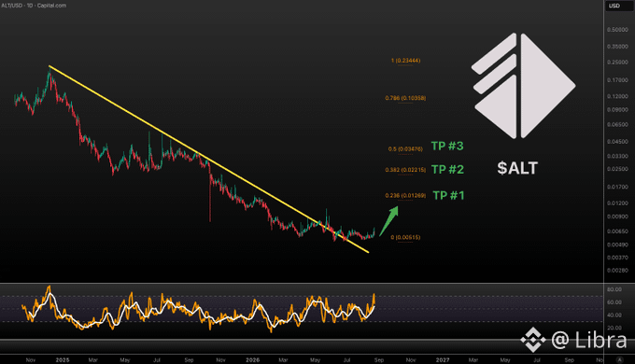
Task: Click the 0.03300 price axis value
Action: [617, 156]
